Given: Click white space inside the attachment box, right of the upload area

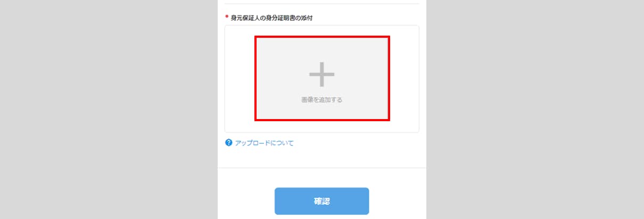Looking at the screenshot, I should click(404, 78).
